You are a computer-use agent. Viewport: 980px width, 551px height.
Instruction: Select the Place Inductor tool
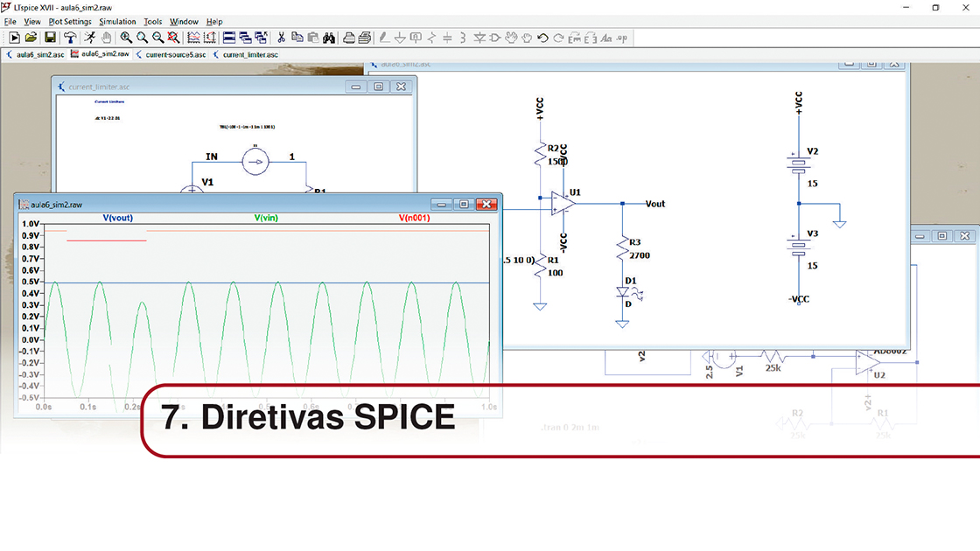[x=463, y=38]
